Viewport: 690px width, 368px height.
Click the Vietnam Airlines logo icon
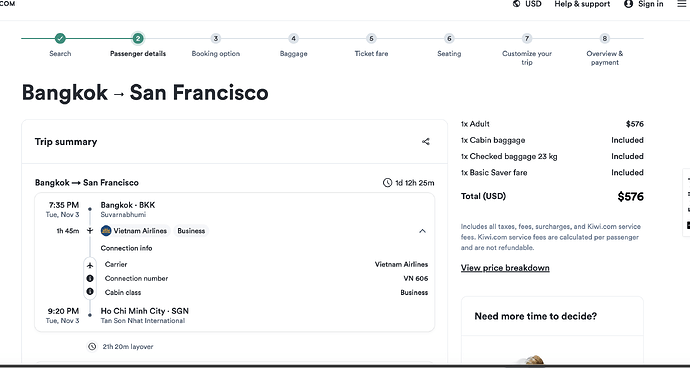coord(106,231)
